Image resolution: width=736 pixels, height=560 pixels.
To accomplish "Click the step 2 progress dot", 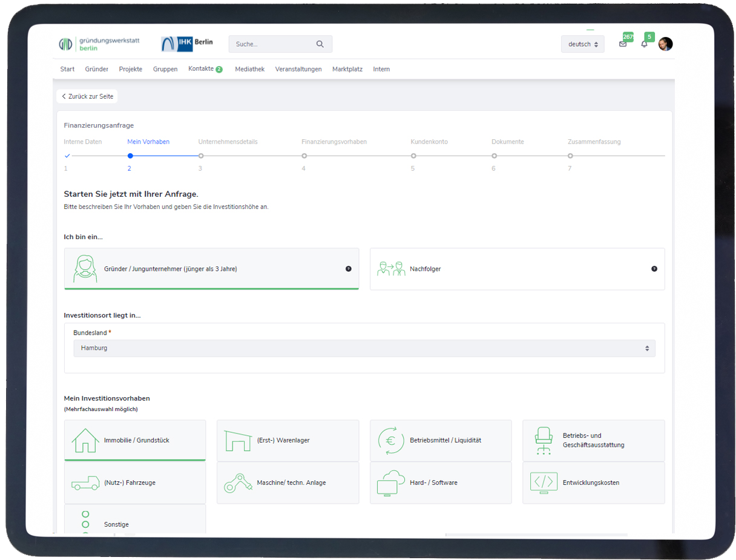I will tap(130, 156).
